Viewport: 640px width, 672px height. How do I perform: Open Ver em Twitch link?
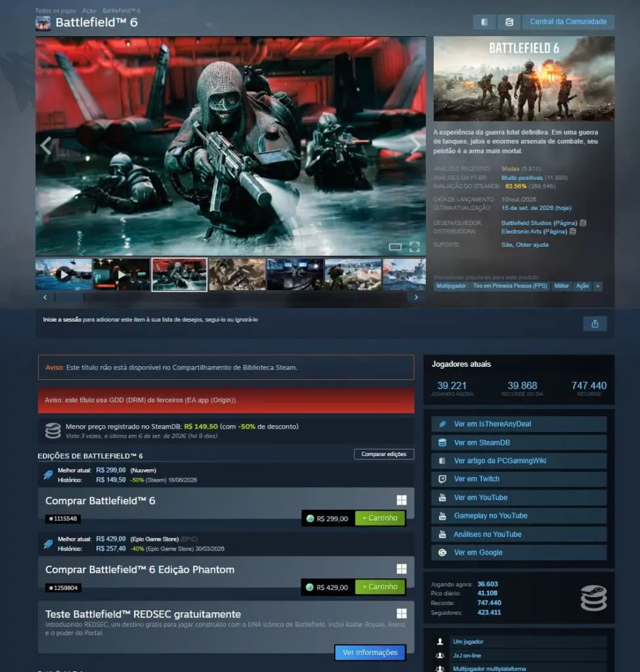[x=519, y=479]
